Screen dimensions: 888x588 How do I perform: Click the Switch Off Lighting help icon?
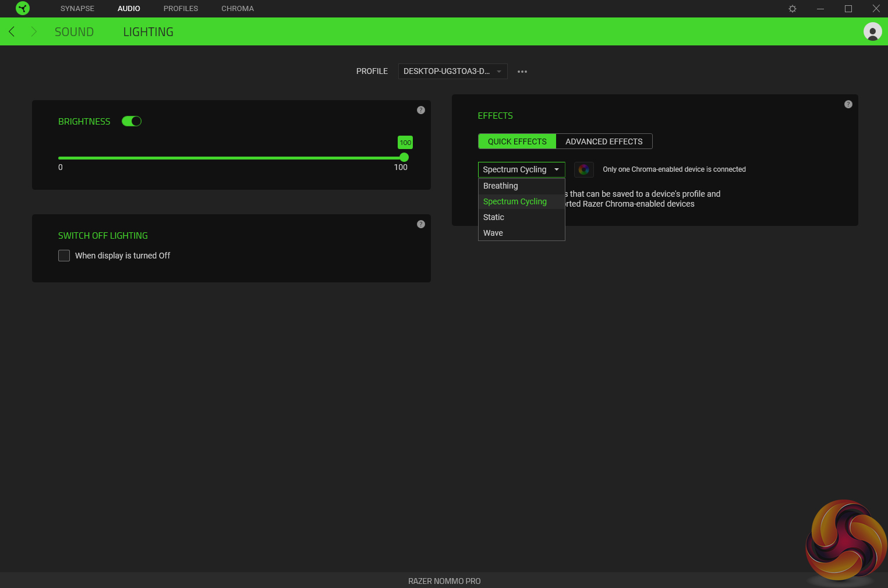coord(421,224)
